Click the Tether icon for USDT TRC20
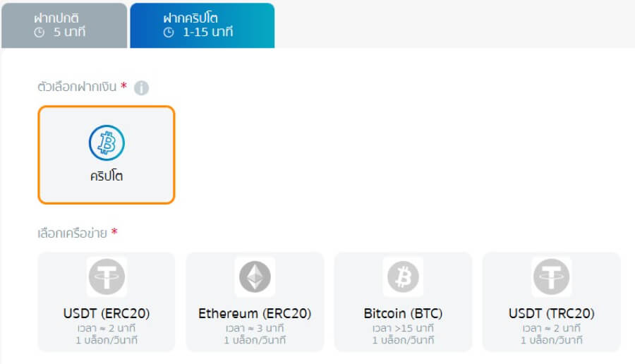635x364 pixels. [551, 277]
